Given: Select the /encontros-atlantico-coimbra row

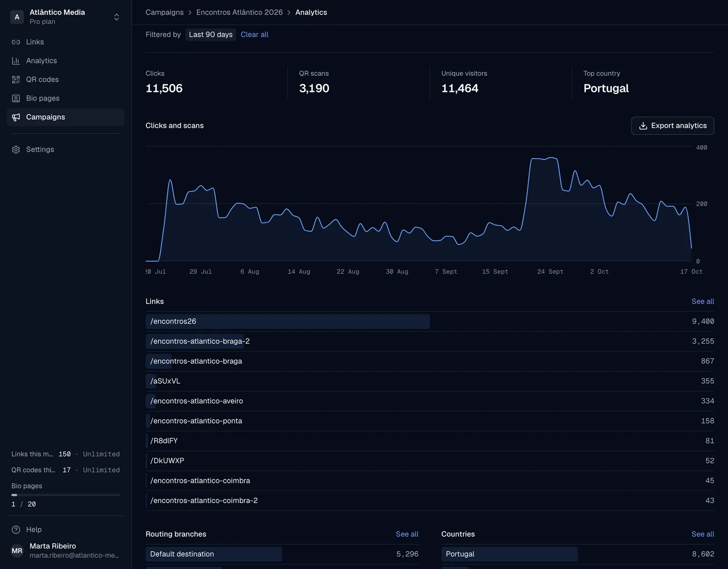Looking at the screenshot, I should tap(430, 481).
